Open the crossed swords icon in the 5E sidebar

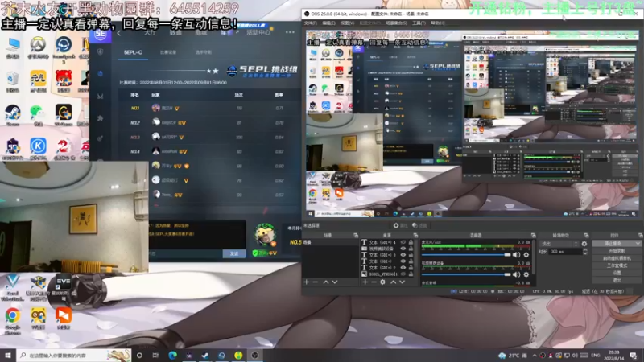coord(100,97)
